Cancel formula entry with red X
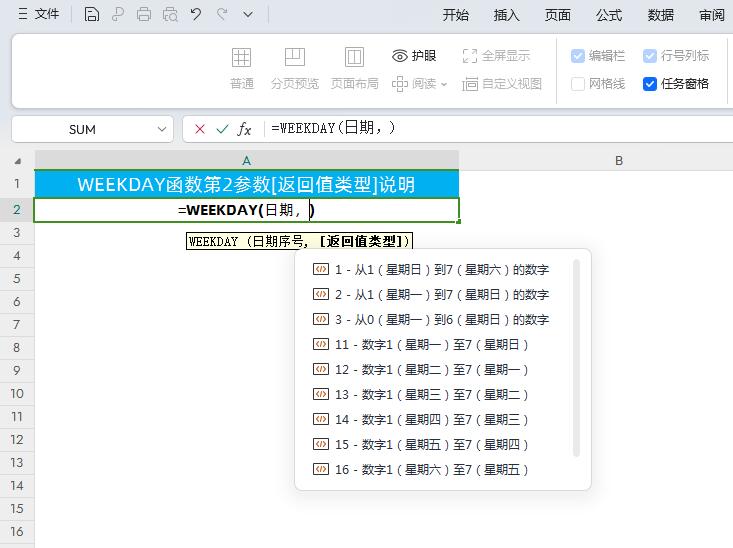 click(x=200, y=129)
